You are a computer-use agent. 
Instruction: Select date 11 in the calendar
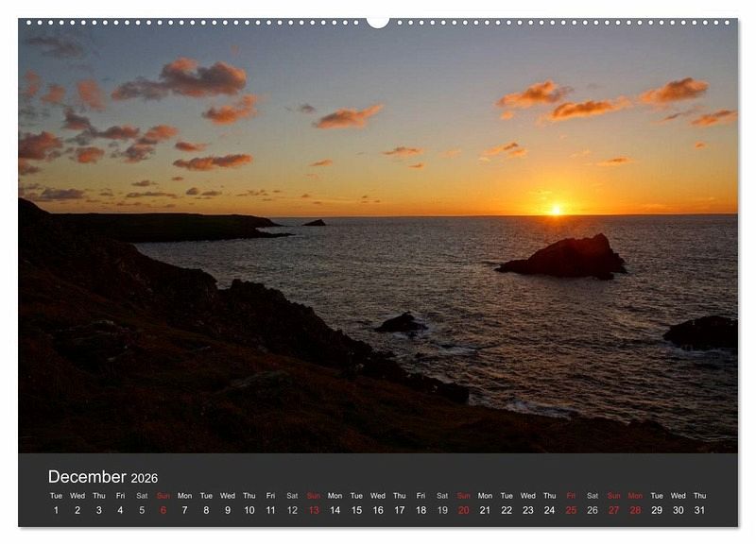coord(270,510)
